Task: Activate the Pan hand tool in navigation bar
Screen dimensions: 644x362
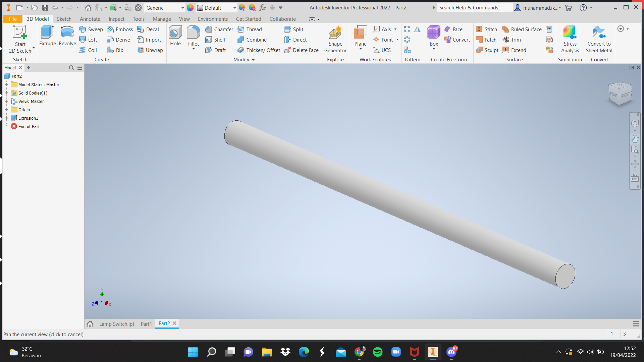Action: point(635,138)
